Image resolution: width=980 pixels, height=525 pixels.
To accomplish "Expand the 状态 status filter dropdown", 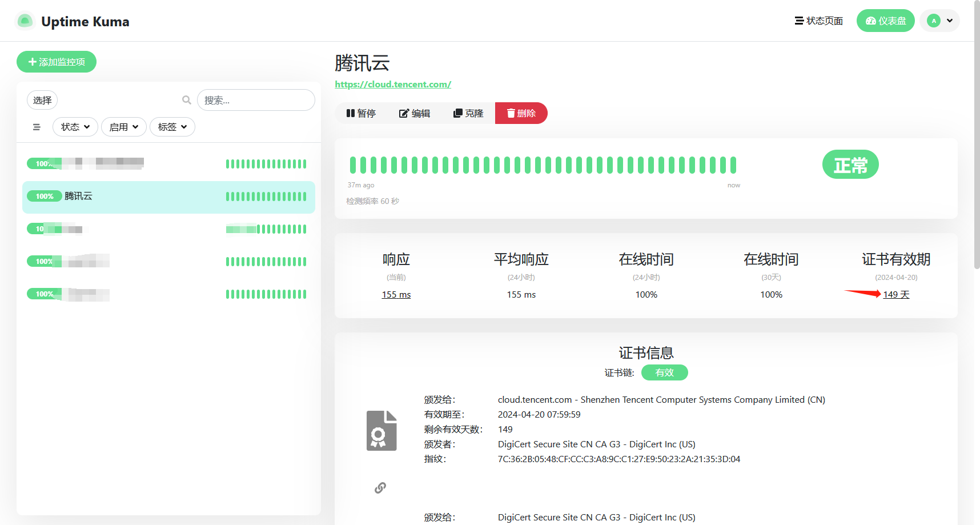I will [x=75, y=127].
